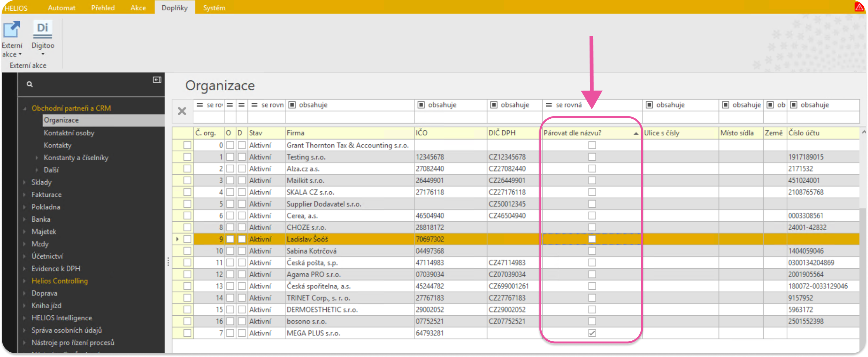
Task: Switch to the Akce tab
Action: tap(138, 8)
